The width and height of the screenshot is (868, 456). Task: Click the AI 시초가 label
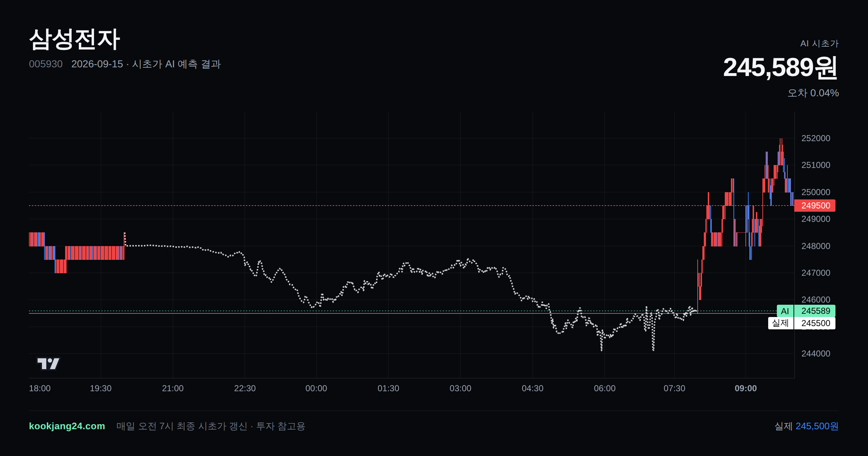pyautogui.click(x=820, y=43)
